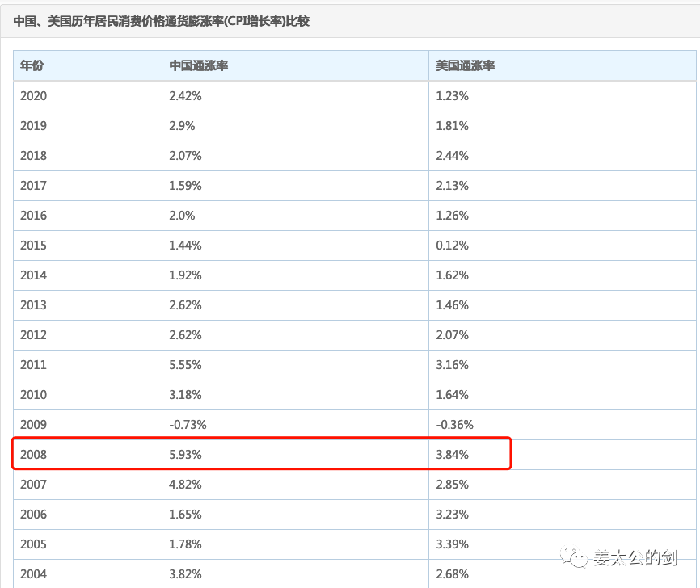Click US inflation value 1.62%

(x=452, y=275)
